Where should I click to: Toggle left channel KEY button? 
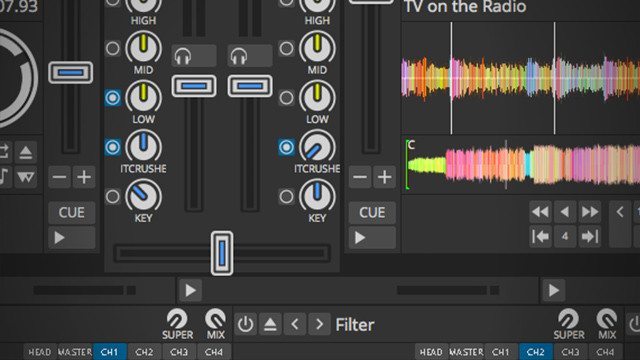click(x=113, y=197)
